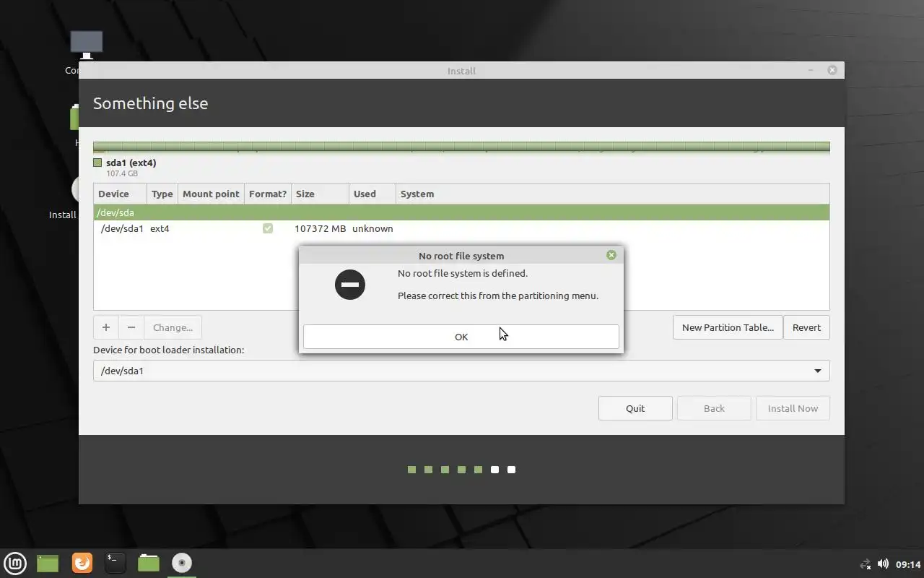Select the /dev/sda1 partition row
Image resolution: width=924 pixels, height=578 pixels.
pos(461,228)
